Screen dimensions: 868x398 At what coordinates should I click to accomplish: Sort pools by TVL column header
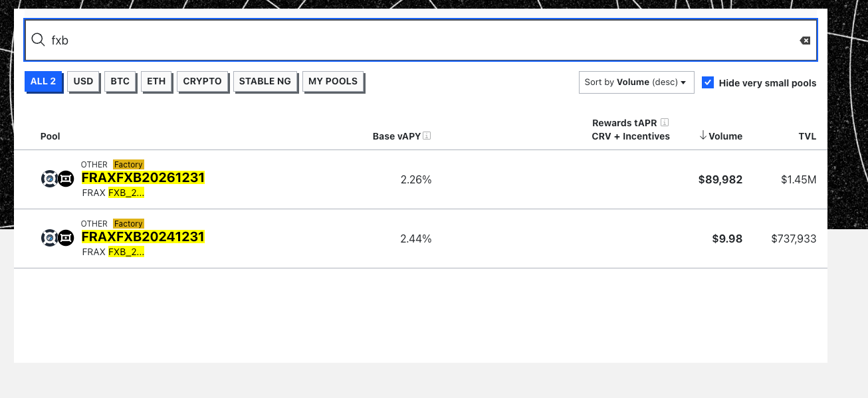[x=807, y=136]
